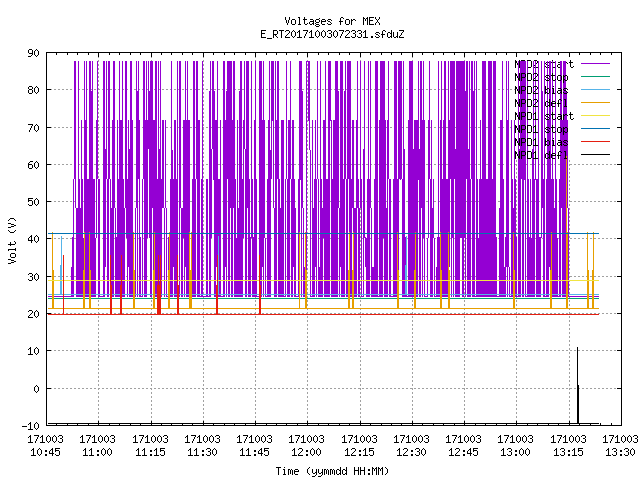Click the y-axis tick label 0

[37, 389]
